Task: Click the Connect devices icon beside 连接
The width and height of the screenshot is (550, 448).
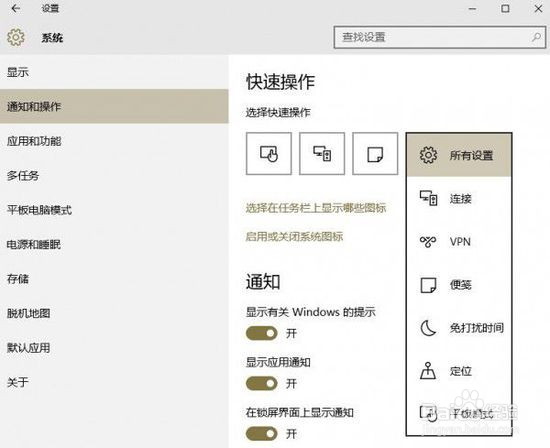Action: (428, 198)
